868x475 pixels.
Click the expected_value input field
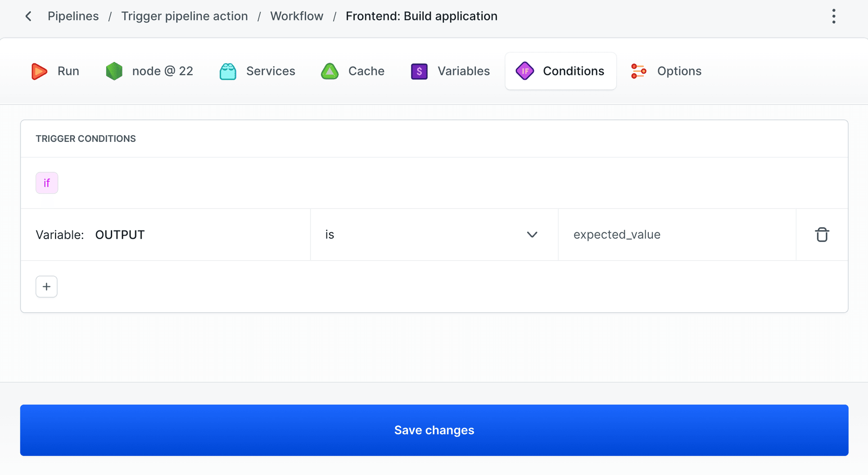click(x=676, y=235)
